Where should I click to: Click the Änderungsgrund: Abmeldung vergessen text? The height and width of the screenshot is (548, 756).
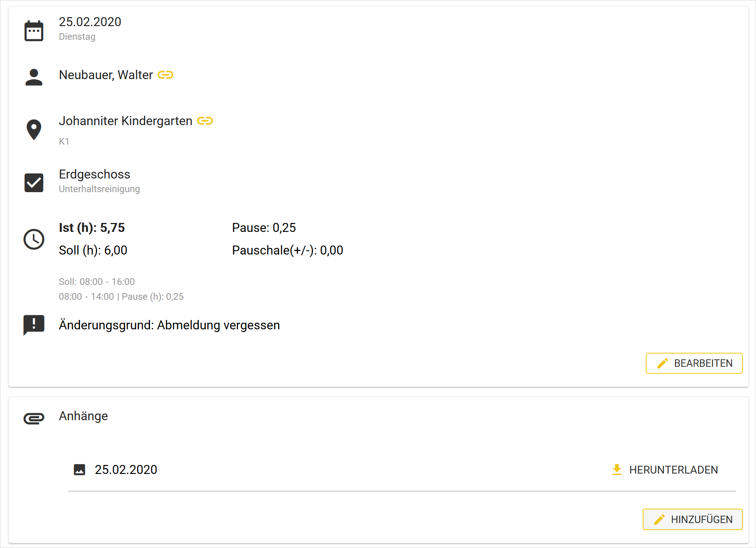pyautogui.click(x=169, y=325)
